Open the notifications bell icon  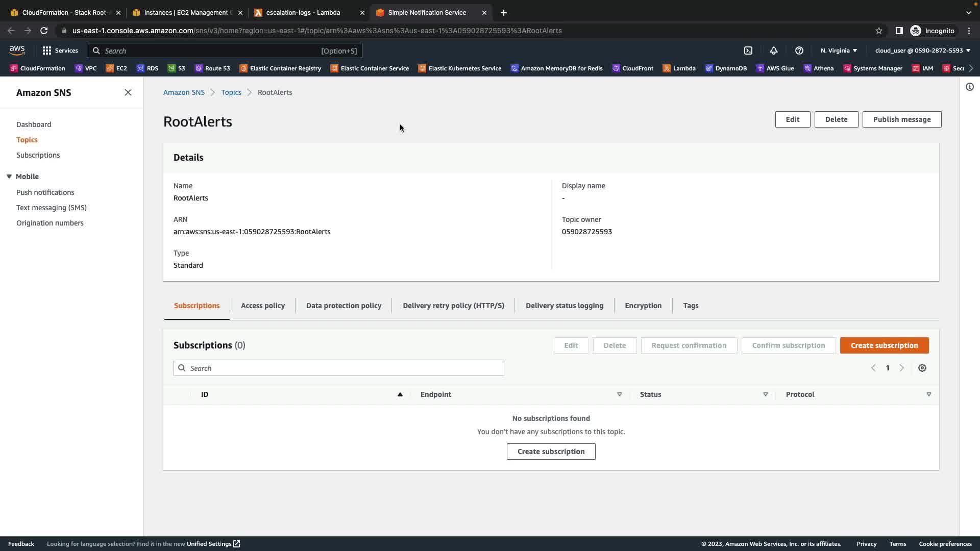774,51
